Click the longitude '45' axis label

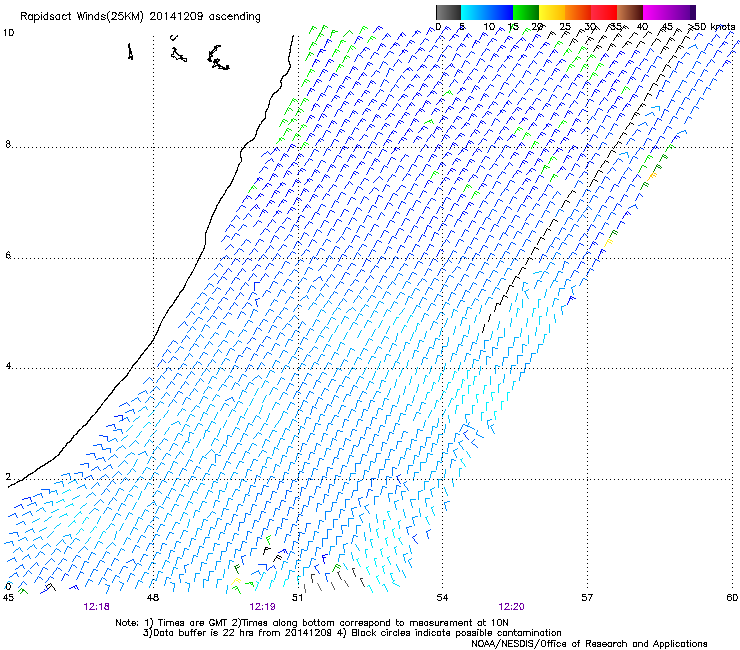pyautogui.click(x=8, y=598)
